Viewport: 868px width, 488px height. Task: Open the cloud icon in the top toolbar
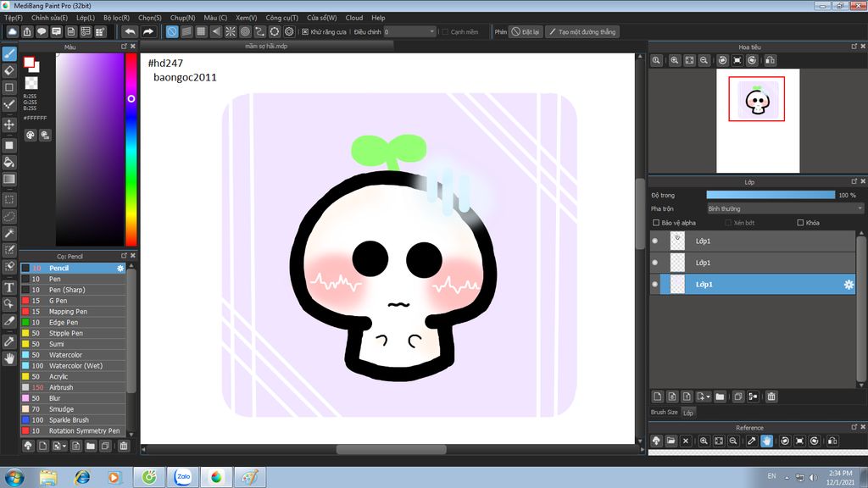[x=12, y=31]
